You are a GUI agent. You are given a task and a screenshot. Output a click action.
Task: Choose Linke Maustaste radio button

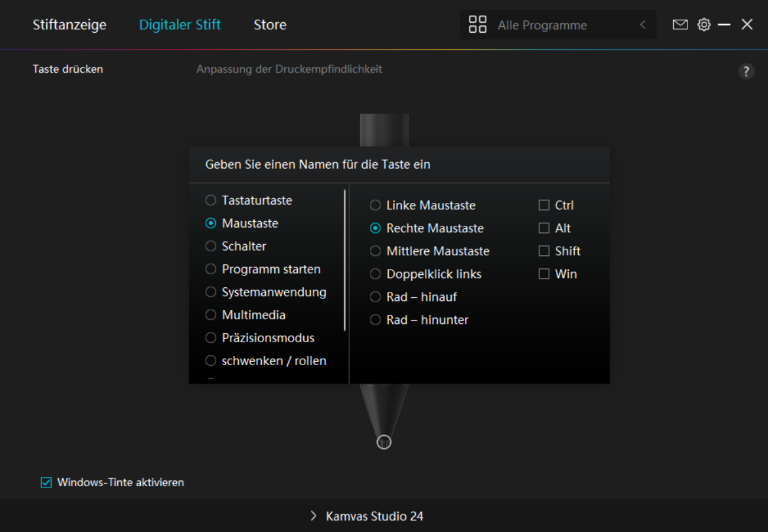375,205
